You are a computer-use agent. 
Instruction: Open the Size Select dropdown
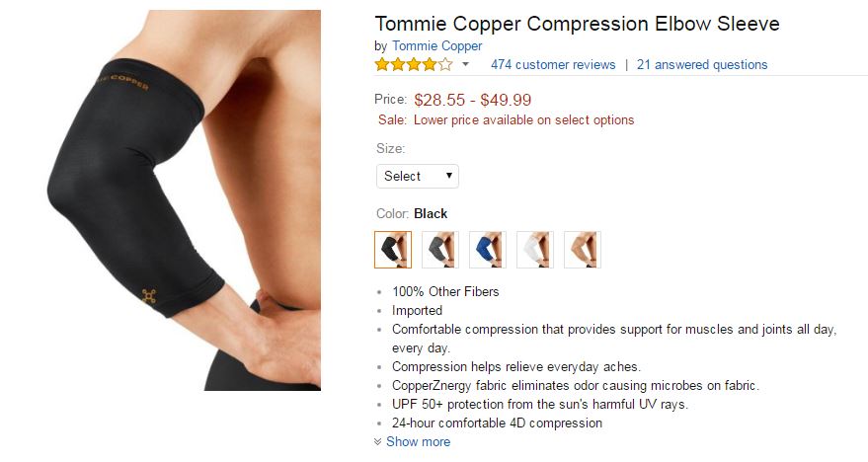pos(418,176)
